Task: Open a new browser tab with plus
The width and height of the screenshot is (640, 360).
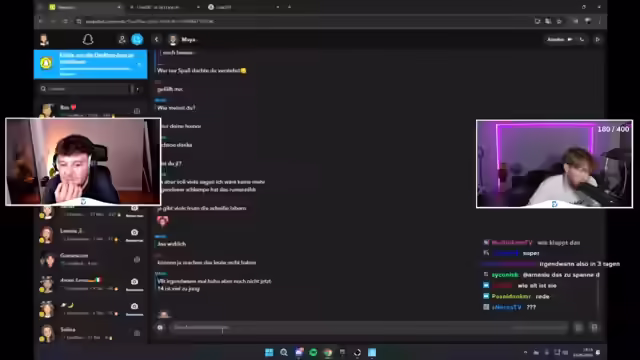Action: coord(289,7)
